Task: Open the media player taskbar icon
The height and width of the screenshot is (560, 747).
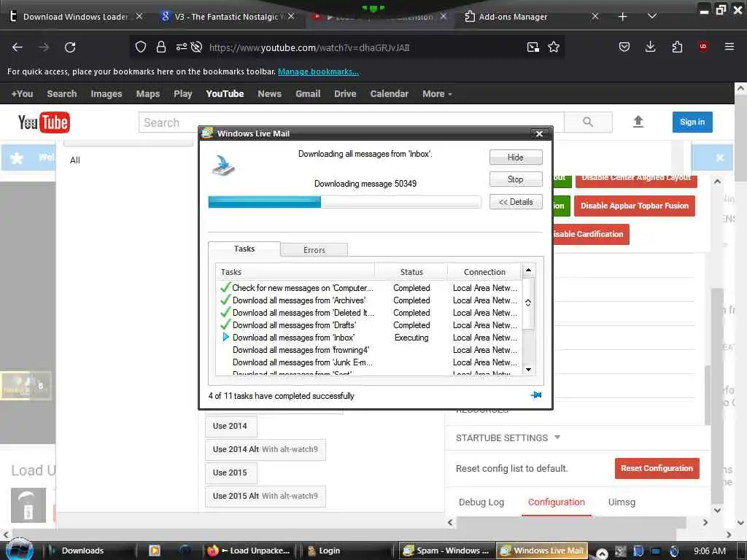Action: 155,551
